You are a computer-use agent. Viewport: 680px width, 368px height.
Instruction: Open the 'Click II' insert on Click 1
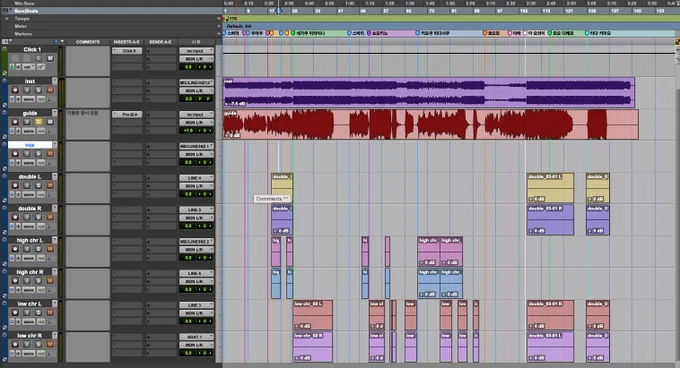(127, 51)
